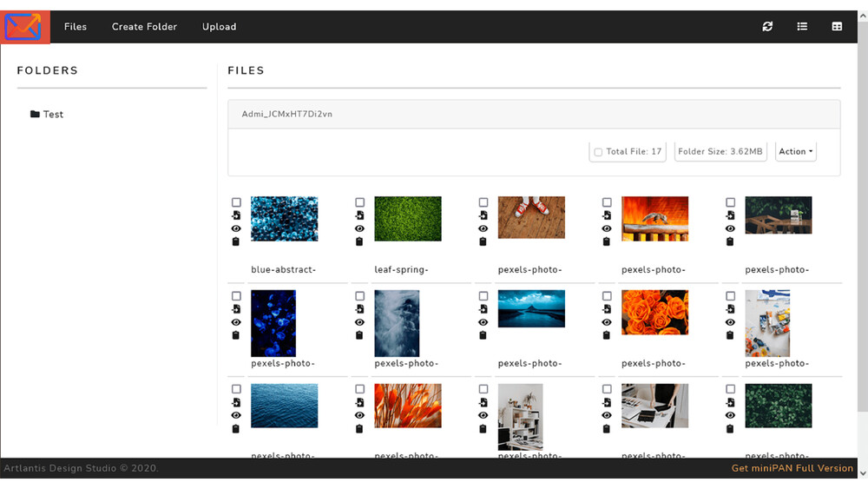This screenshot has width=868, height=489.
Task: Preview leaf-spring with its eye icon
Action: tap(360, 228)
